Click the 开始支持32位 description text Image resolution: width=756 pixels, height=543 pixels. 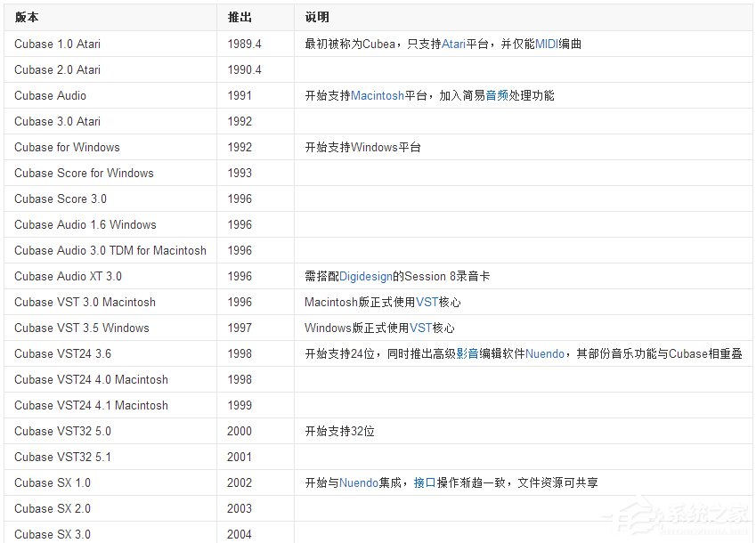click(340, 431)
